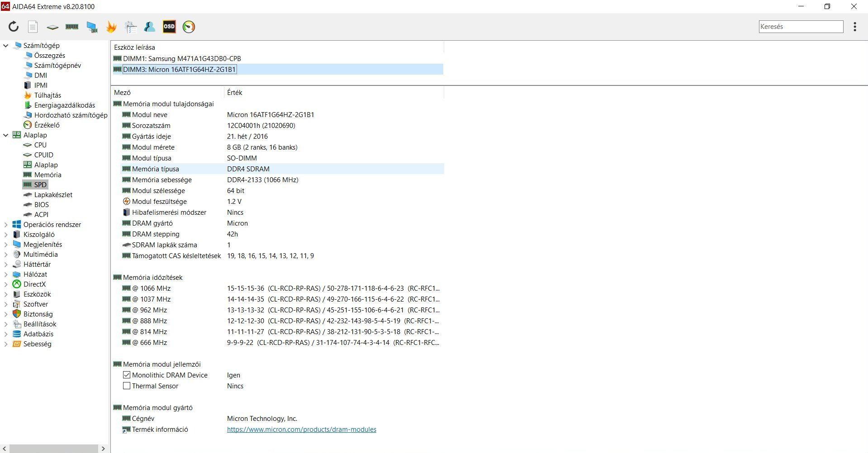Select the Cégnév row
Screen dimensions: 868x453
pos(282,419)
